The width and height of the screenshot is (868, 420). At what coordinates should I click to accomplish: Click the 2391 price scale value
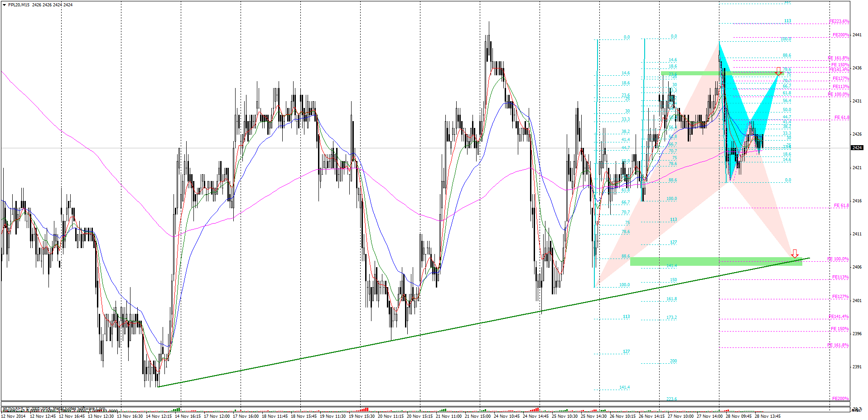(x=857, y=366)
